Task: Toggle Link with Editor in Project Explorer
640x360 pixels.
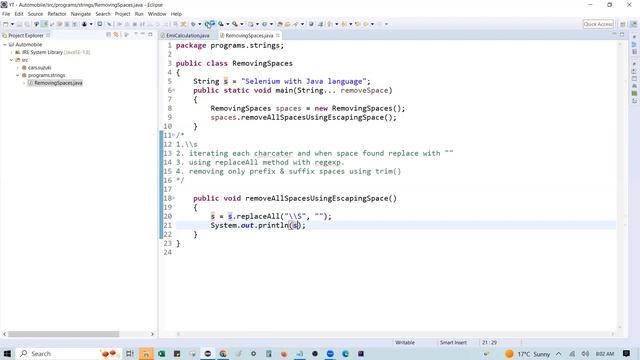Action: [x=116, y=35]
